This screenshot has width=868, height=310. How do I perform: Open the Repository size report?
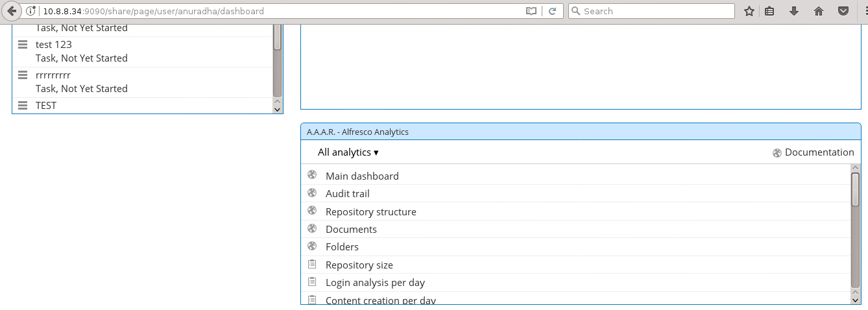coord(359,265)
